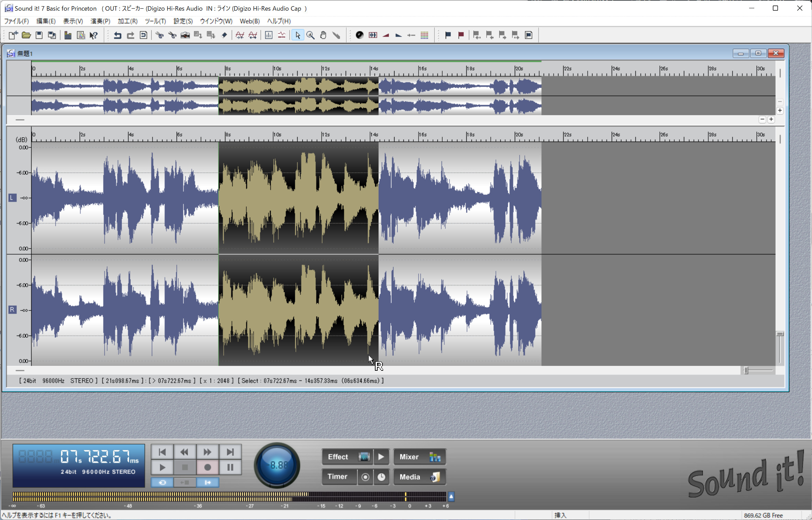Toggle the return-to-start playback mode button
Image resolution: width=812 pixels, height=520 pixels.
[x=185, y=483]
